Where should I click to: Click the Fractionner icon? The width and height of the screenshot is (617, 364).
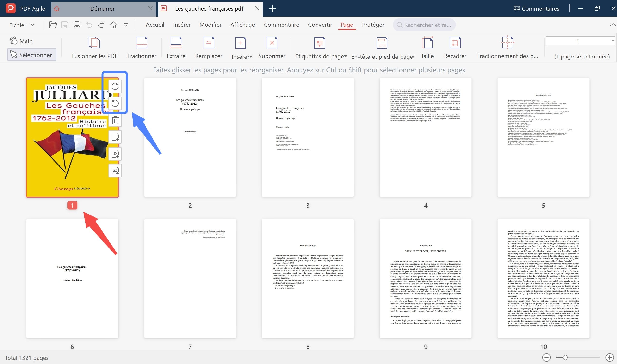click(x=142, y=43)
